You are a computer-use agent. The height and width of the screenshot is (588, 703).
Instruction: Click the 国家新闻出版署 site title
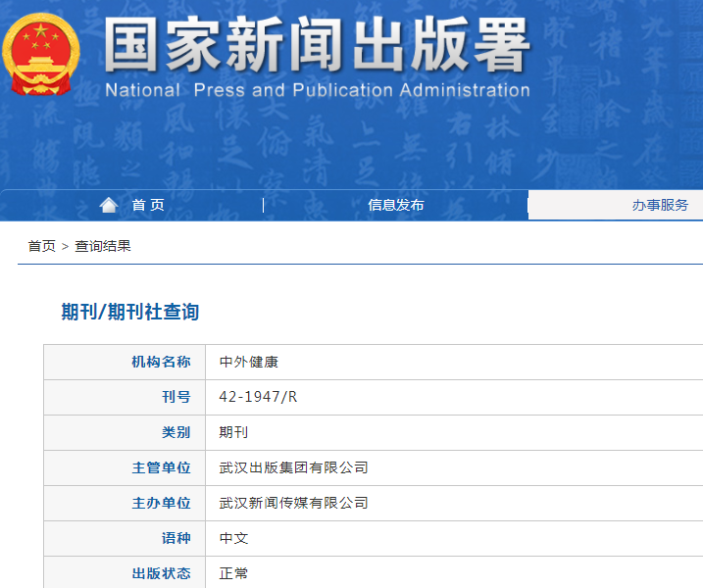pos(317,44)
